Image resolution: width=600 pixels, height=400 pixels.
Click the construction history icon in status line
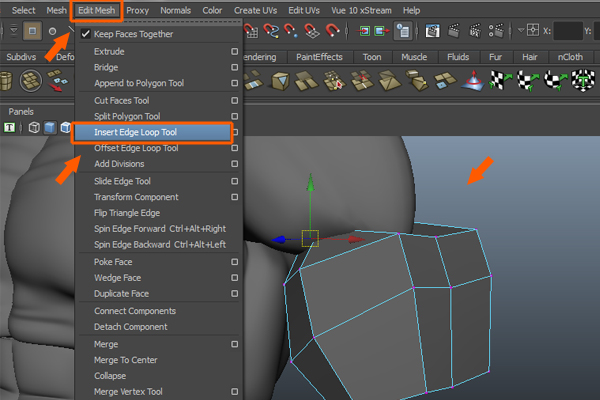tap(401, 31)
